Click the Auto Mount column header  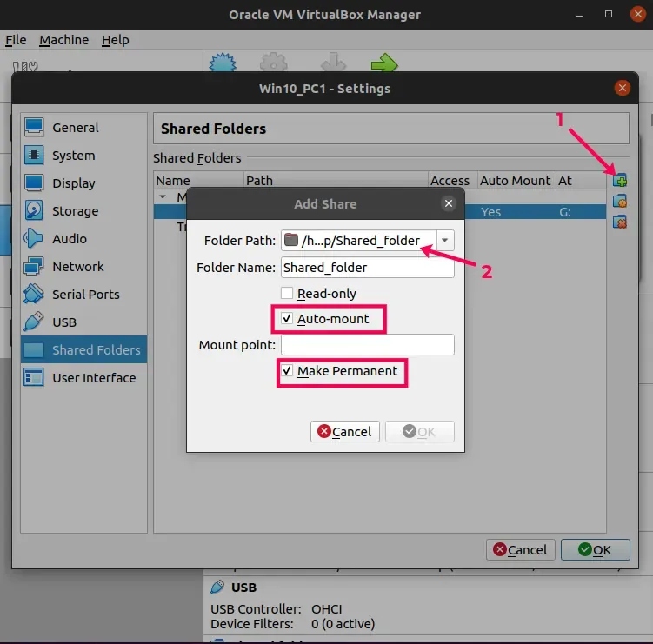tap(516, 180)
